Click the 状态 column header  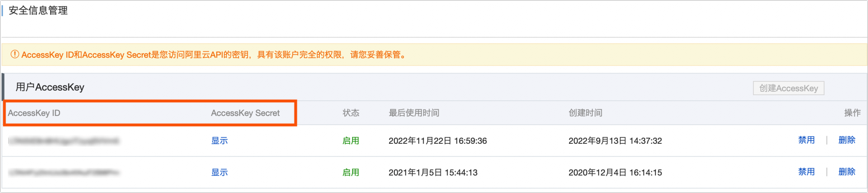(351, 113)
